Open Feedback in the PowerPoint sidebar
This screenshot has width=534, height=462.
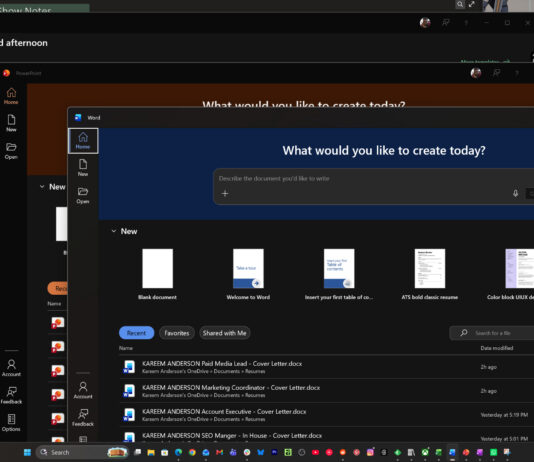pos(11,395)
